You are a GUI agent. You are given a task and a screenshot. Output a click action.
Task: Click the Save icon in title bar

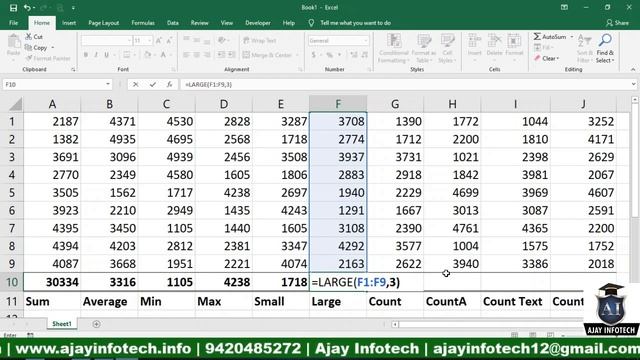(x=13, y=7)
